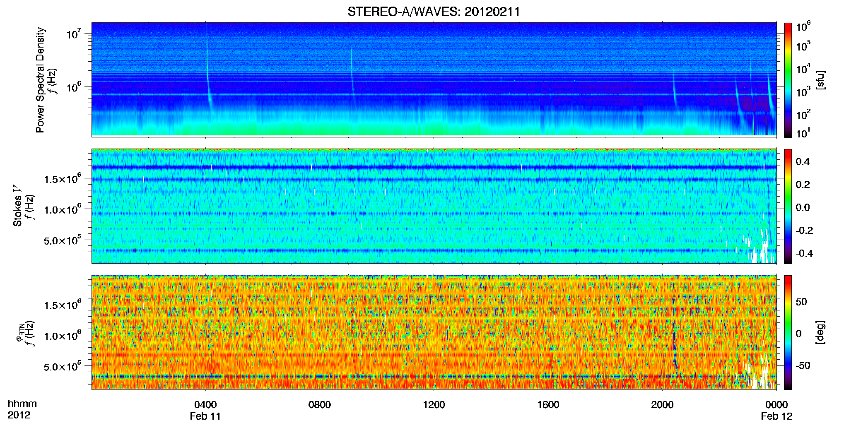Click the 10^4 sfu colorbar tick label

click(803, 69)
